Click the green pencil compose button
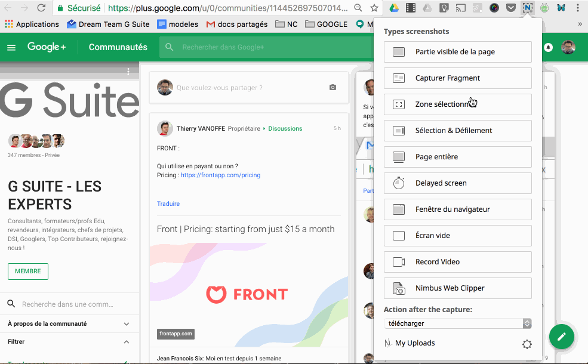This screenshot has height=364, width=588. click(561, 337)
